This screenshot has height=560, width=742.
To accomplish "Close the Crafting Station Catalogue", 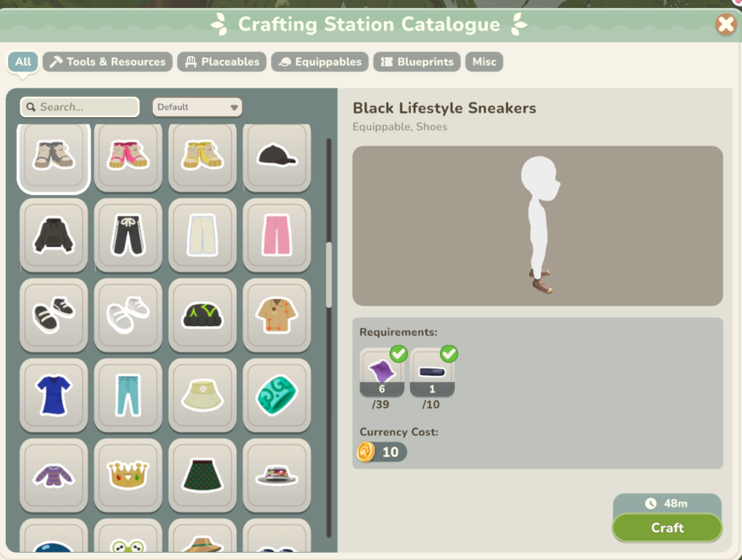I will (726, 24).
